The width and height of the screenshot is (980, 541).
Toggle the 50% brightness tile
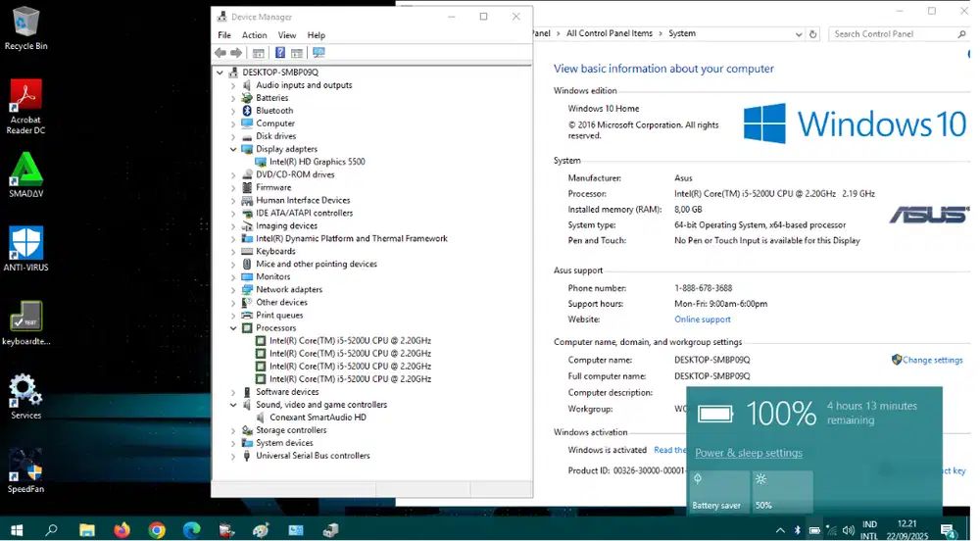782,491
